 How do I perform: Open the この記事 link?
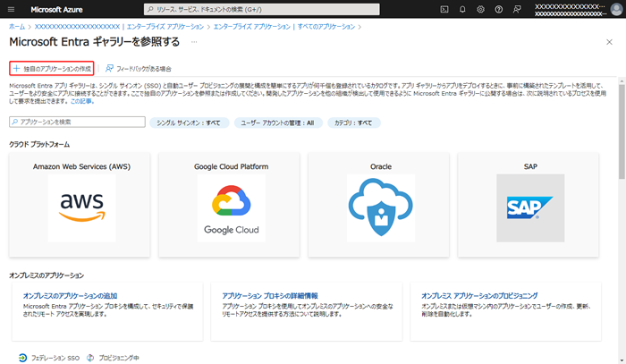click(82, 101)
